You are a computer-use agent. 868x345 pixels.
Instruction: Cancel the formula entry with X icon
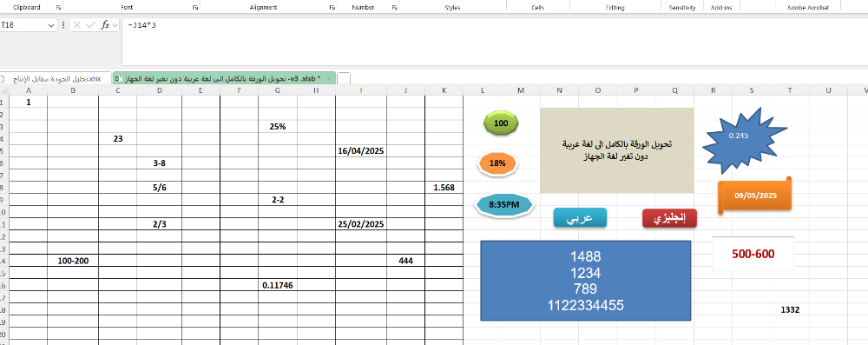77,25
